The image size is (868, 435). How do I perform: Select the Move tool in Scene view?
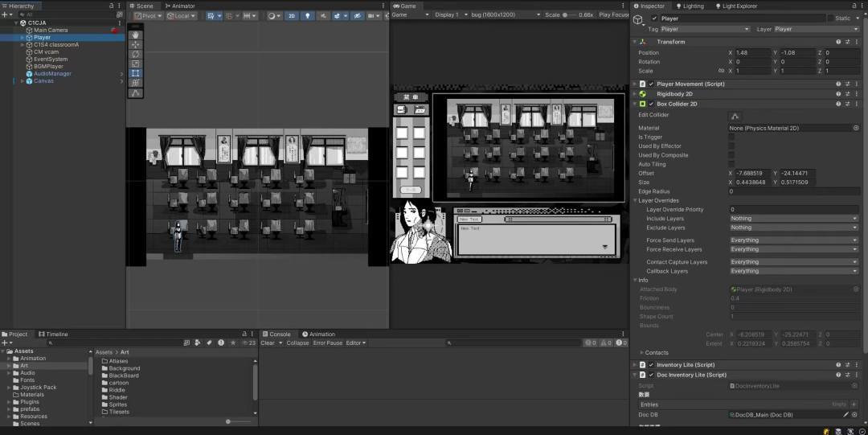pos(135,44)
